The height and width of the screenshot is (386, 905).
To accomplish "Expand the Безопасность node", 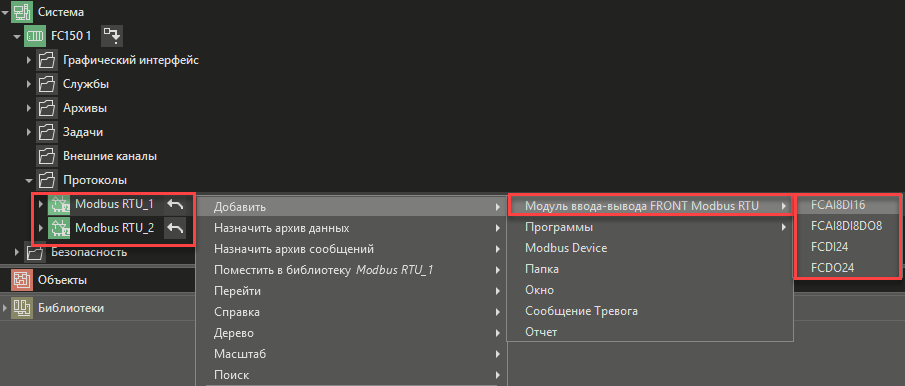I will 17,253.
